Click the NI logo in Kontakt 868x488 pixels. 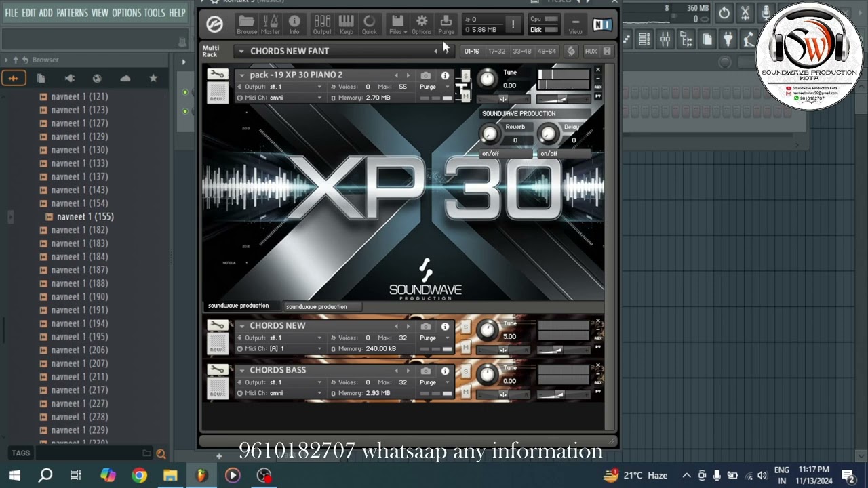[601, 24]
